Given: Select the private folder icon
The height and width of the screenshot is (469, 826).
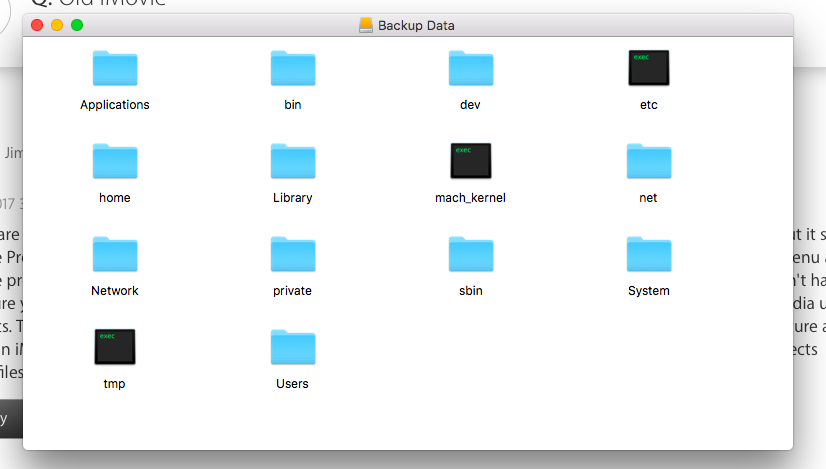Looking at the screenshot, I should (293, 254).
